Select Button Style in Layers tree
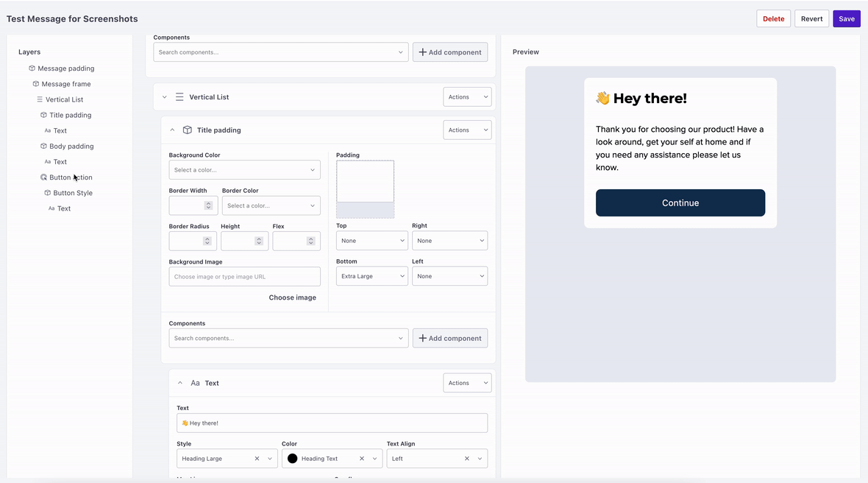The width and height of the screenshot is (868, 483). [73, 193]
